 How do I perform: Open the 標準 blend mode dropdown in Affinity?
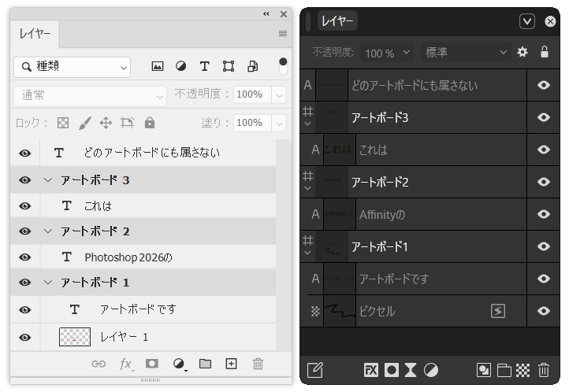[467, 53]
